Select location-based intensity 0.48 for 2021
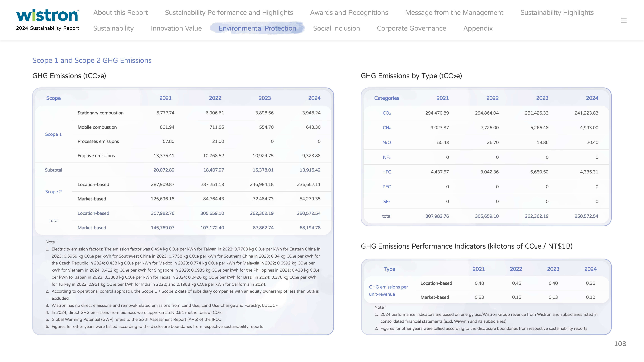Viewport: 644px width, 362px height. click(479, 283)
